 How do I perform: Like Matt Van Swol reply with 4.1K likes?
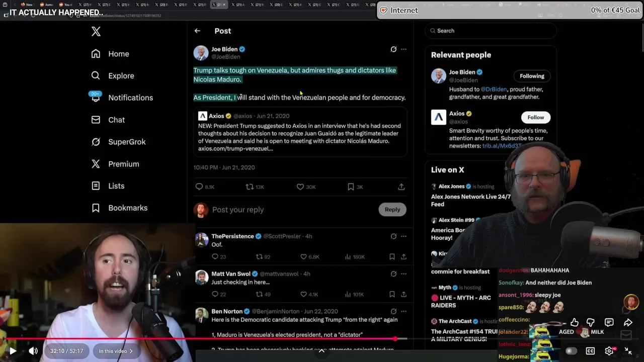[303, 294]
